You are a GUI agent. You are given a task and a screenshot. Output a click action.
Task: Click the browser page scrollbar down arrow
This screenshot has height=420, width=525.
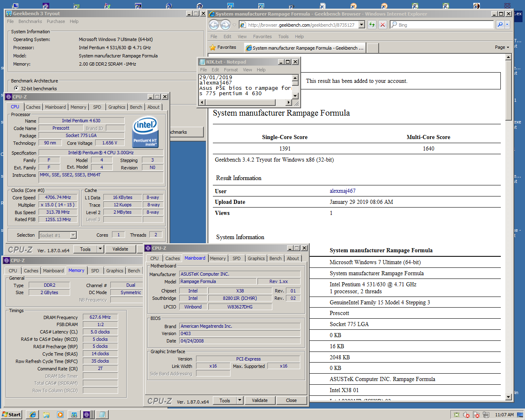(509, 397)
